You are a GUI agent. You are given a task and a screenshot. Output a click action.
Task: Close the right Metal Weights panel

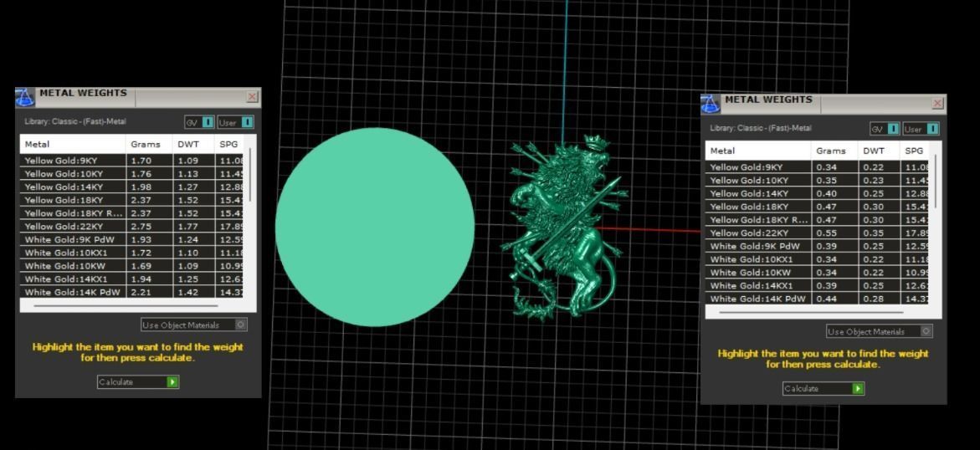point(937,103)
